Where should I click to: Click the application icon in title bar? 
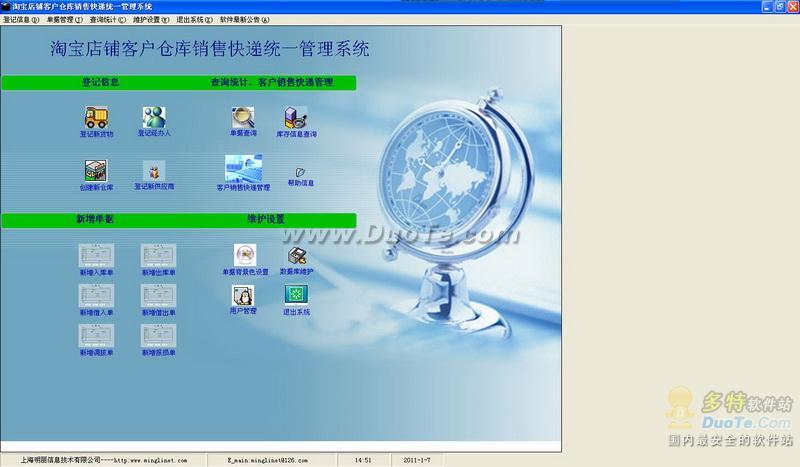[6, 7]
